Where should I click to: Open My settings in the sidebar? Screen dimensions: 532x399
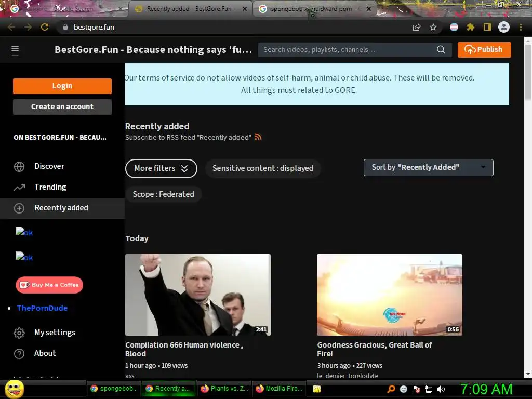click(x=55, y=332)
